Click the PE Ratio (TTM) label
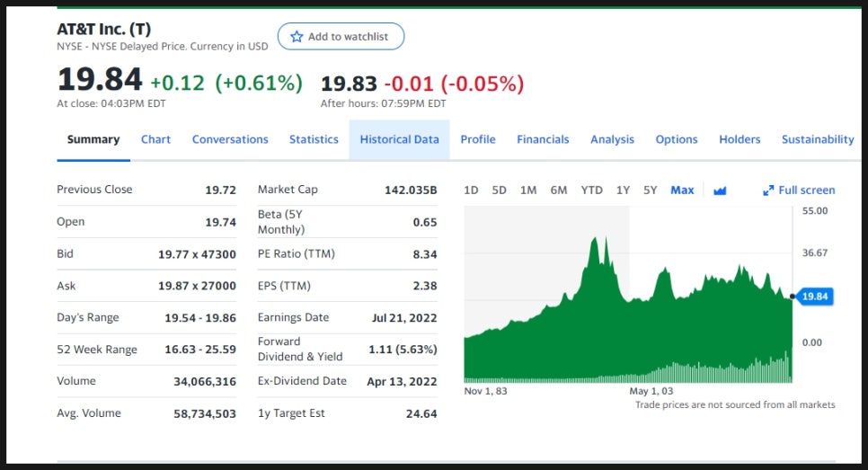Viewport: 868px width, 470px height. 297,253
